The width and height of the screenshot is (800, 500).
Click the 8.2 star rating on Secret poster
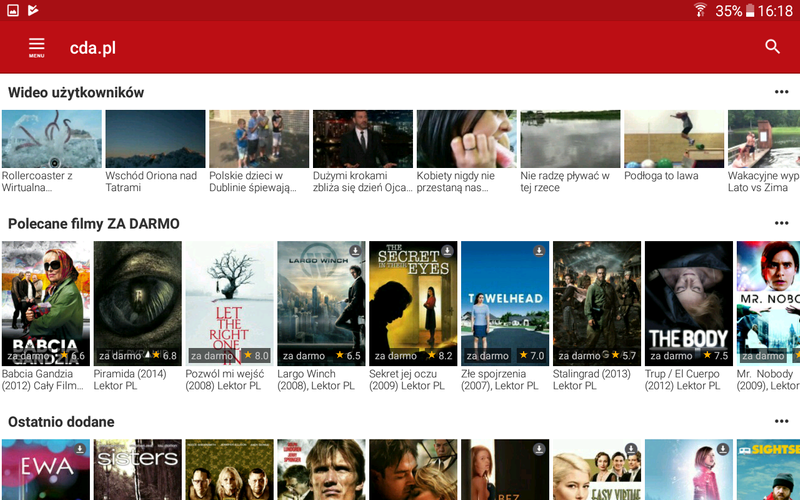tap(440, 355)
